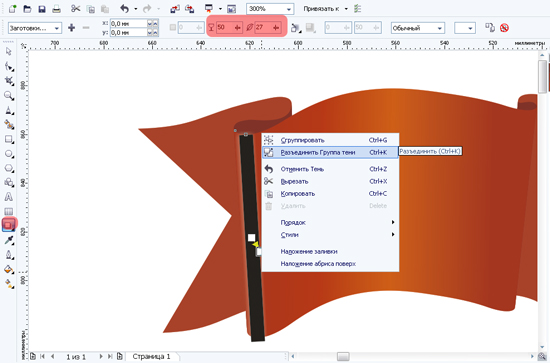Image resolution: width=550 pixels, height=363 pixels.
Task: Open the Стили submenu
Action: tap(330, 235)
